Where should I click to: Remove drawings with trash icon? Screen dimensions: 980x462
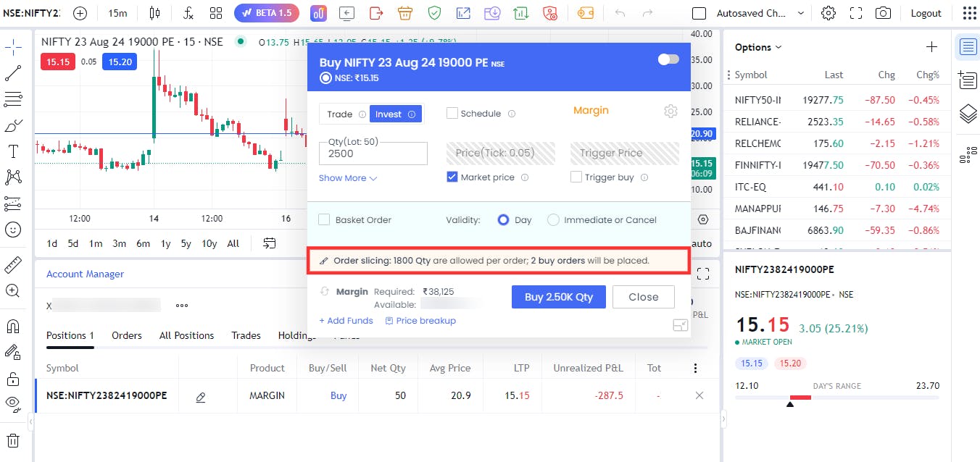pyautogui.click(x=13, y=440)
